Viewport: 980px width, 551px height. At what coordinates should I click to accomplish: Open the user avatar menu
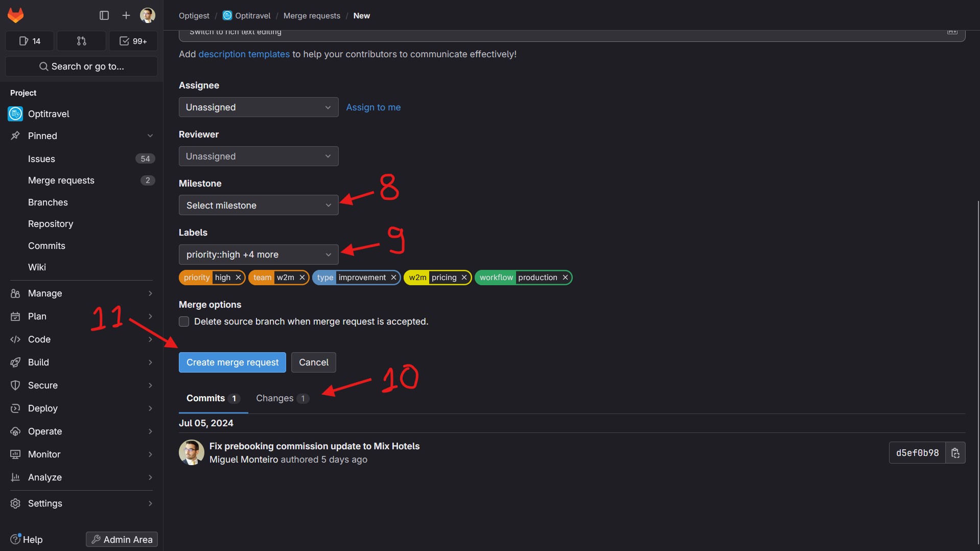[148, 15]
